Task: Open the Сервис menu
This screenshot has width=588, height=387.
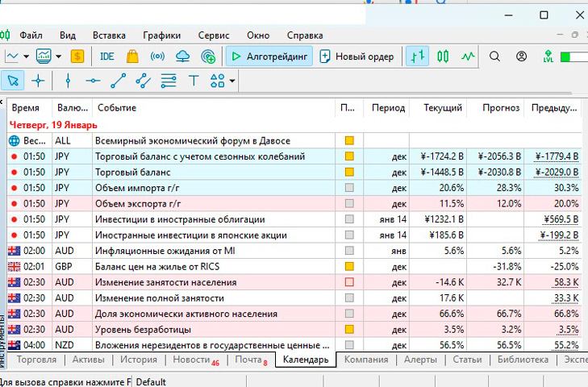Action: [213, 35]
